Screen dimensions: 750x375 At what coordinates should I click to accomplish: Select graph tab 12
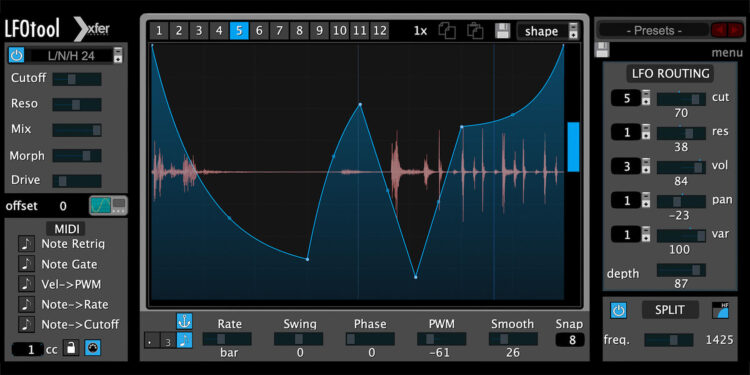click(x=380, y=31)
